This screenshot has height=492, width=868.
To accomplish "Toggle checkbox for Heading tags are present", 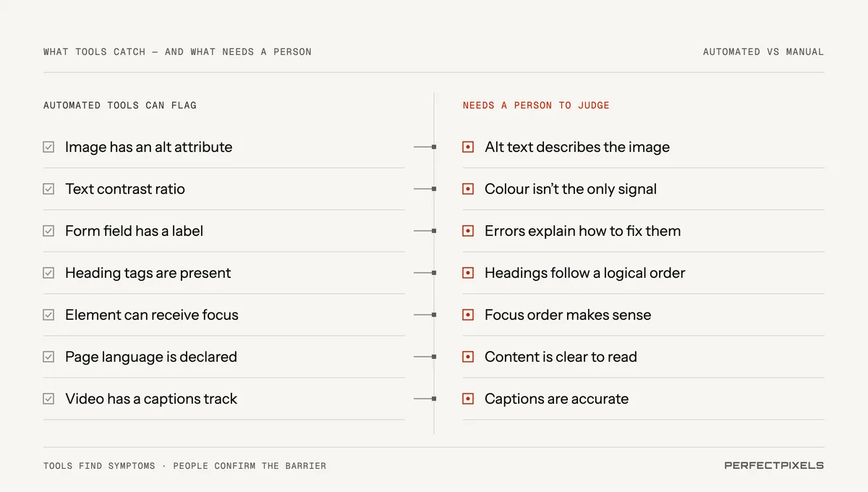I will click(48, 273).
